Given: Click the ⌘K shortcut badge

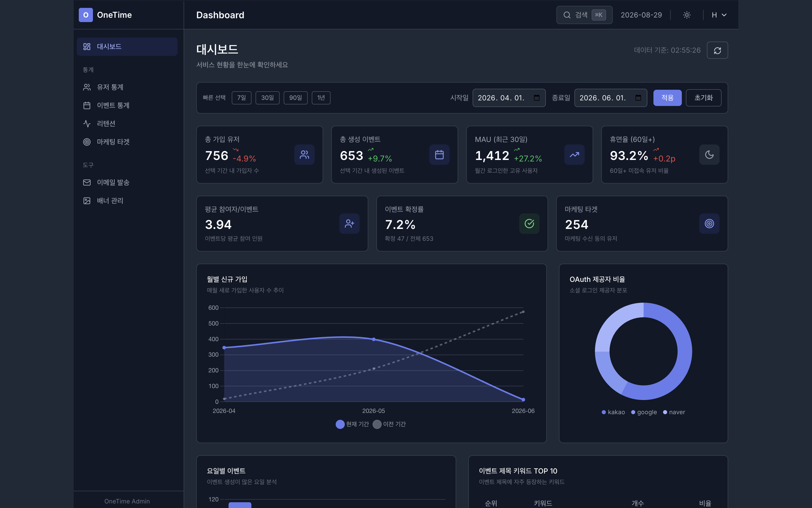Looking at the screenshot, I should click(598, 15).
